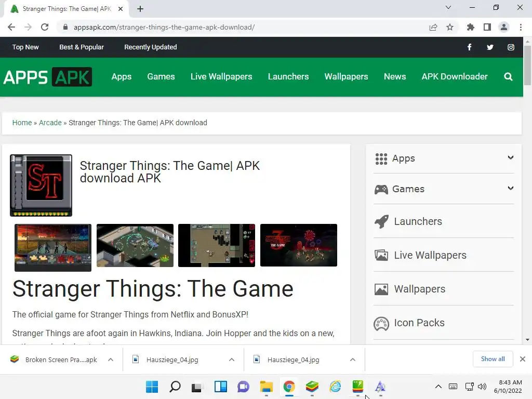Open the site search magnifier icon
This screenshot has width=532, height=399.
[x=508, y=77]
